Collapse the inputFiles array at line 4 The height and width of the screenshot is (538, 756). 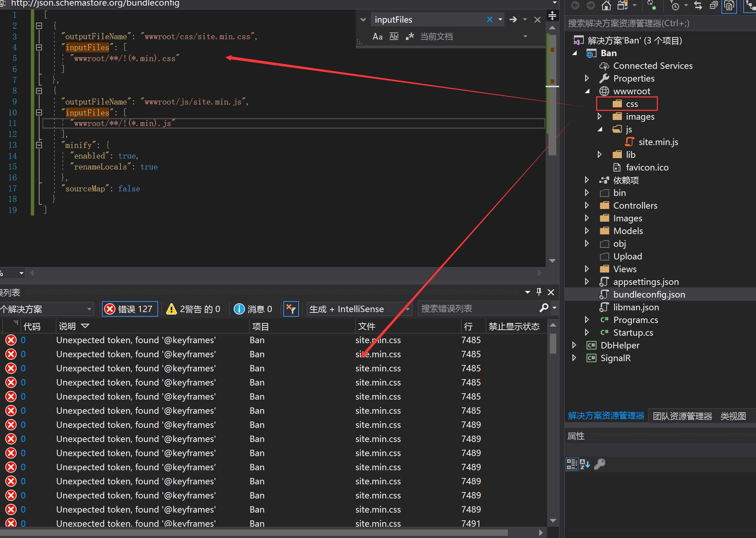pos(39,47)
